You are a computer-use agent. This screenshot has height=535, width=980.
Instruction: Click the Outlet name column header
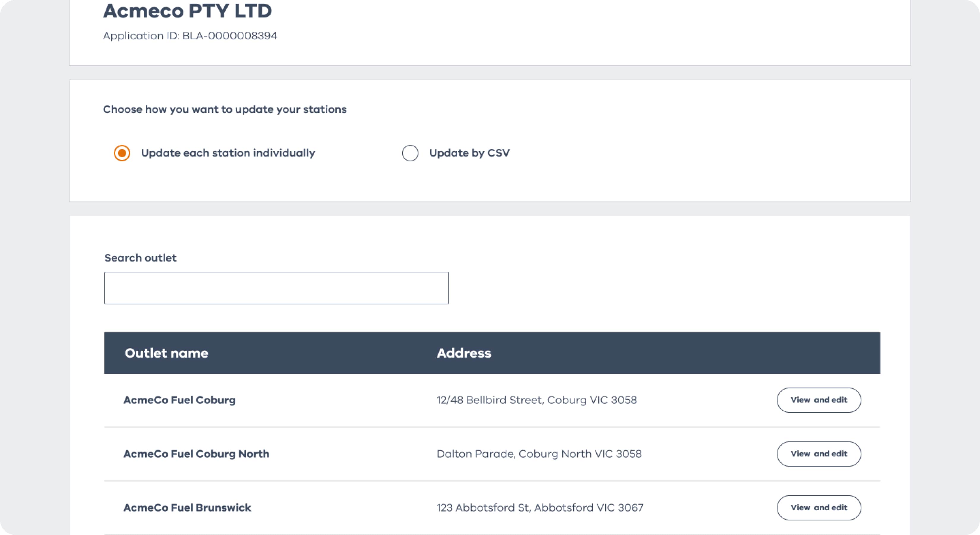(166, 353)
